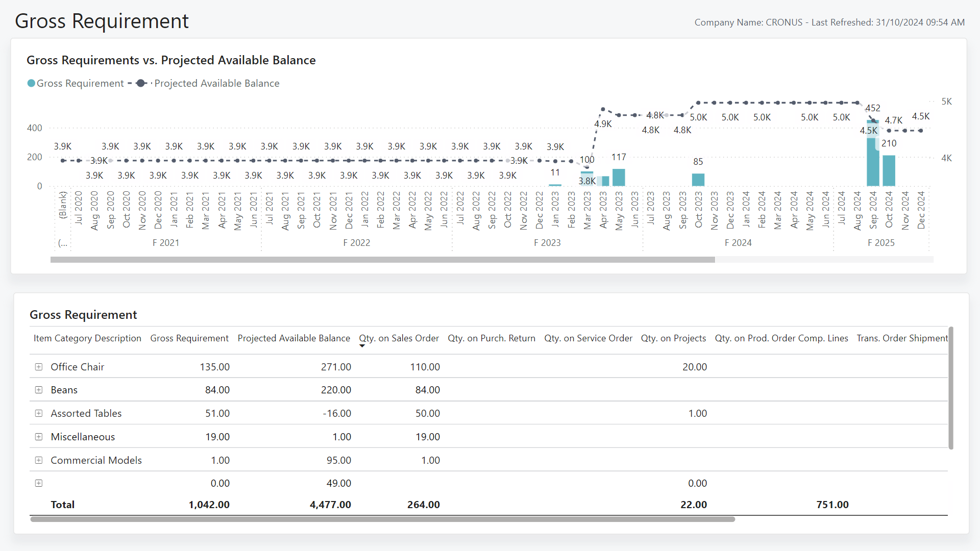Expand the blank item category row
Image resolution: width=980 pixels, height=551 pixels.
point(39,483)
